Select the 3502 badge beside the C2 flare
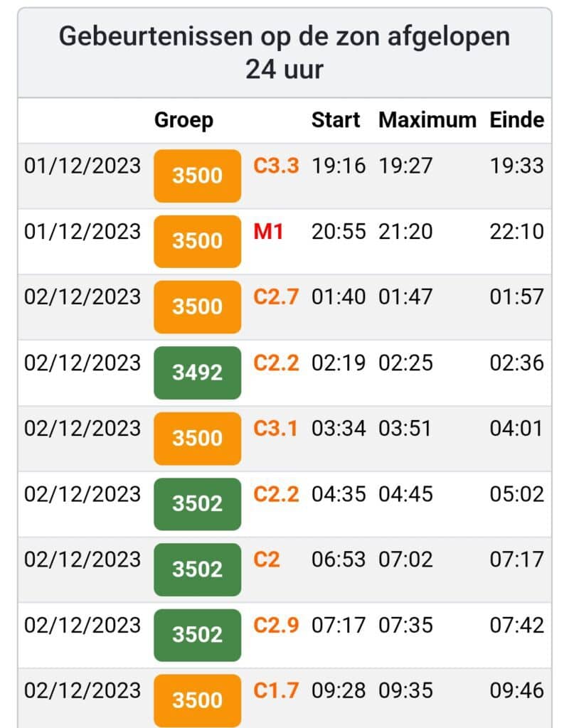The width and height of the screenshot is (569, 728). 197,569
